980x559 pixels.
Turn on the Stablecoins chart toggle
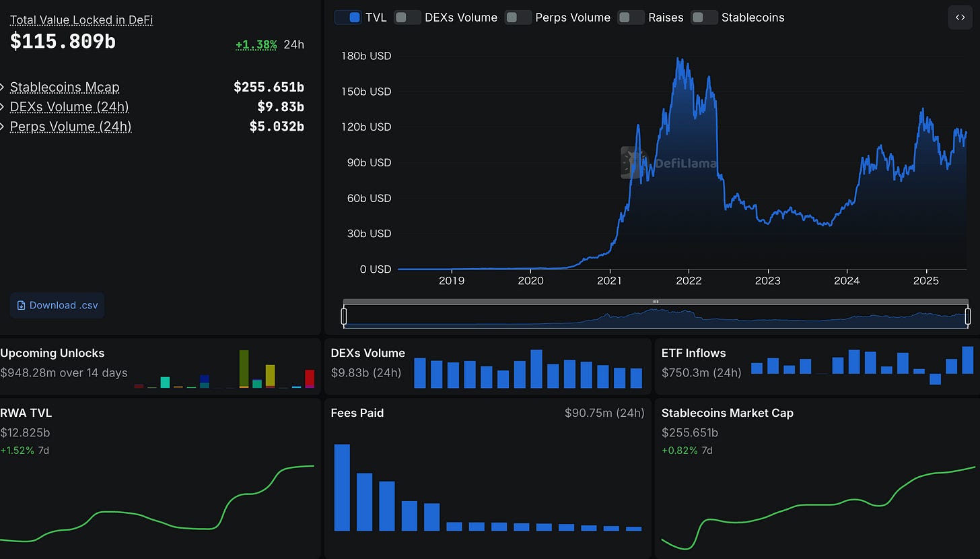pyautogui.click(x=704, y=18)
